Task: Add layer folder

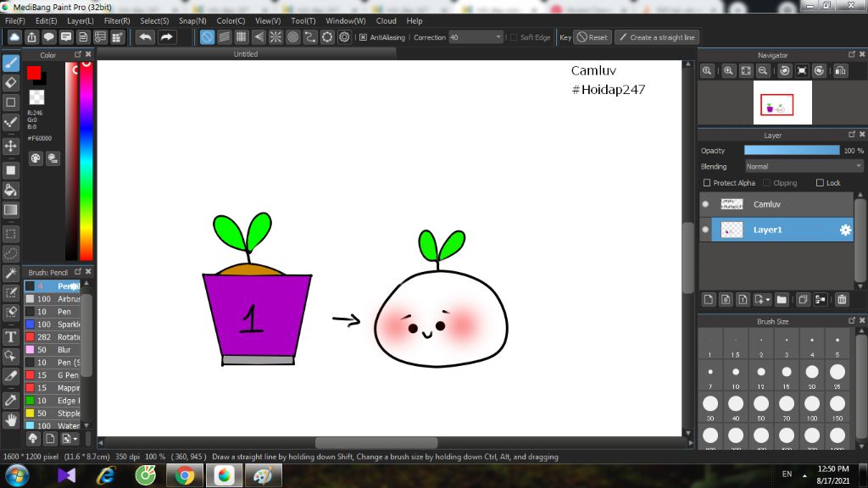Action: click(782, 299)
